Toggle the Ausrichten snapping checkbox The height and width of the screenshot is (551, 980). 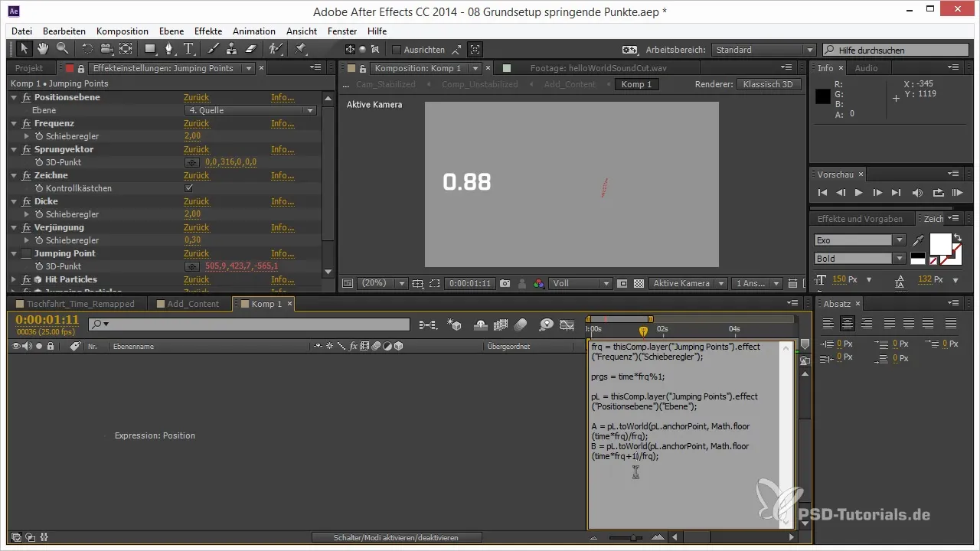pos(397,50)
